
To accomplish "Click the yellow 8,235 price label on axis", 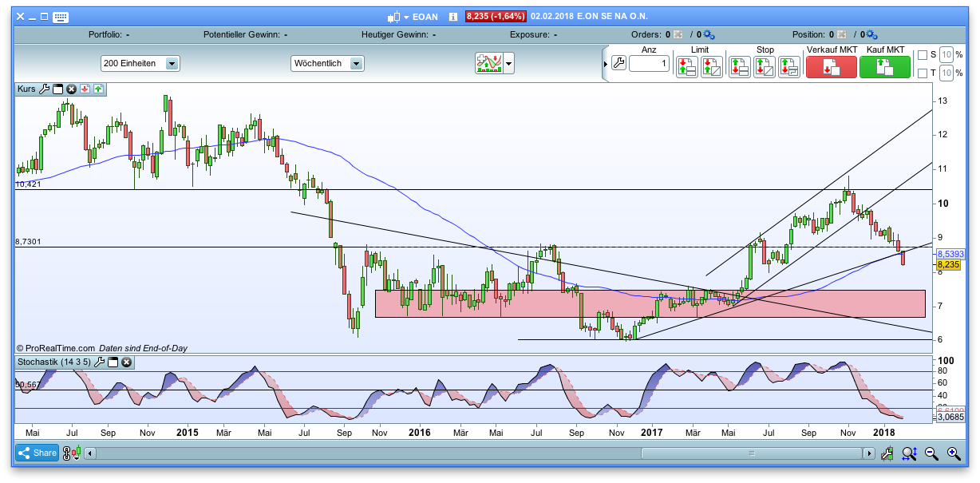I will click(948, 264).
